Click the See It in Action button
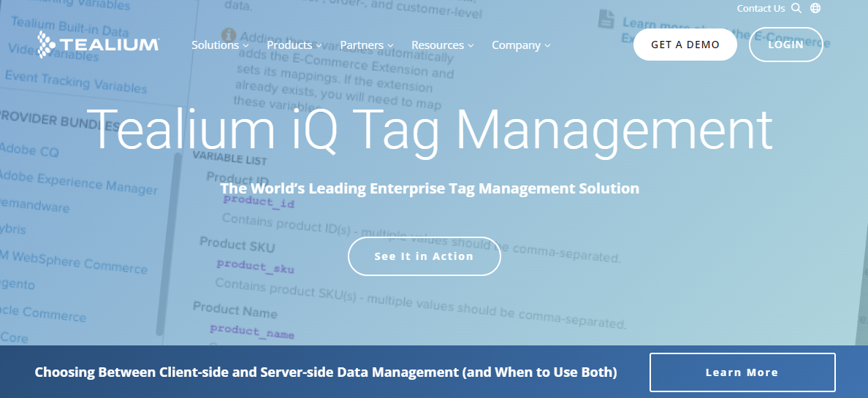The width and height of the screenshot is (868, 398). (424, 256)
